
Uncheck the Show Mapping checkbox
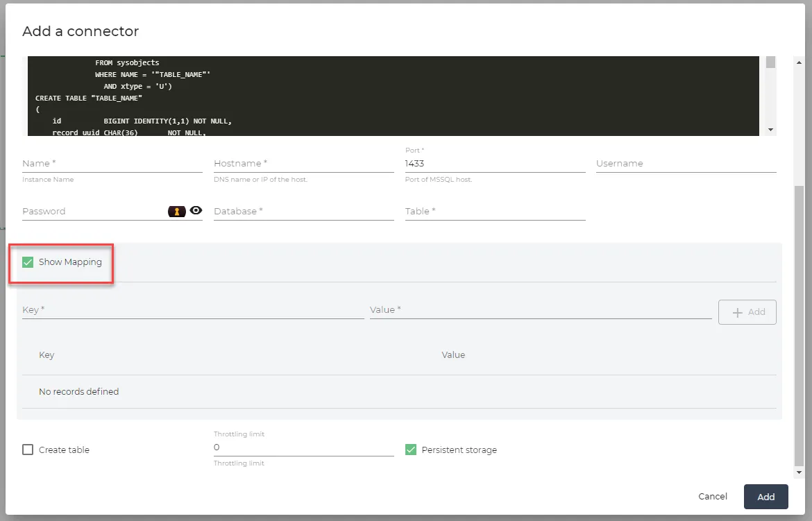[28, 262]
